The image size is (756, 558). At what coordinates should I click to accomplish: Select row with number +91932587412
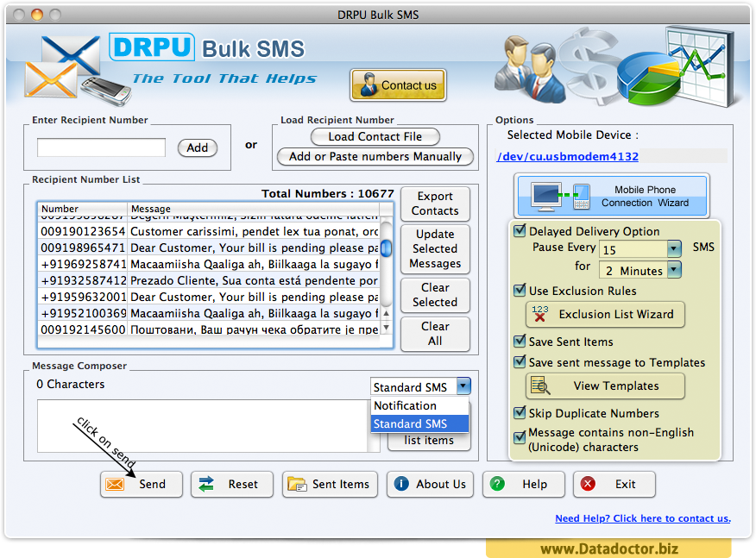click(x=209, y=280)
